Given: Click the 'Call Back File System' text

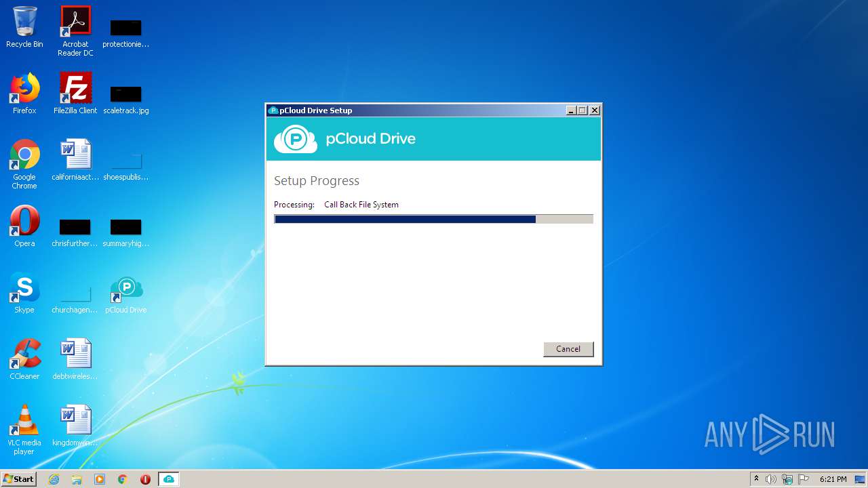Looking at the screenshot, I should (x=361, y=205).
